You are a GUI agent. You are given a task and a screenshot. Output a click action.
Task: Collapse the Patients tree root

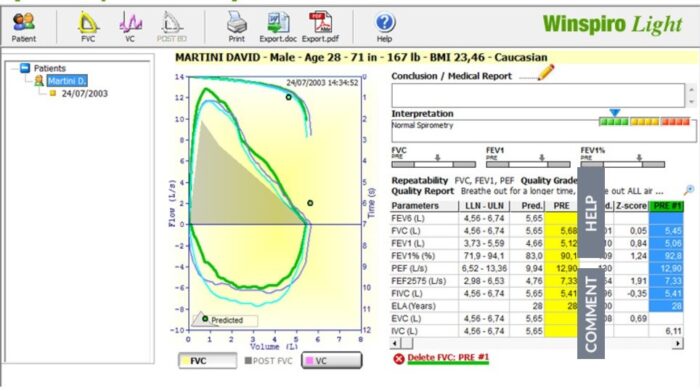coord(15,68)
